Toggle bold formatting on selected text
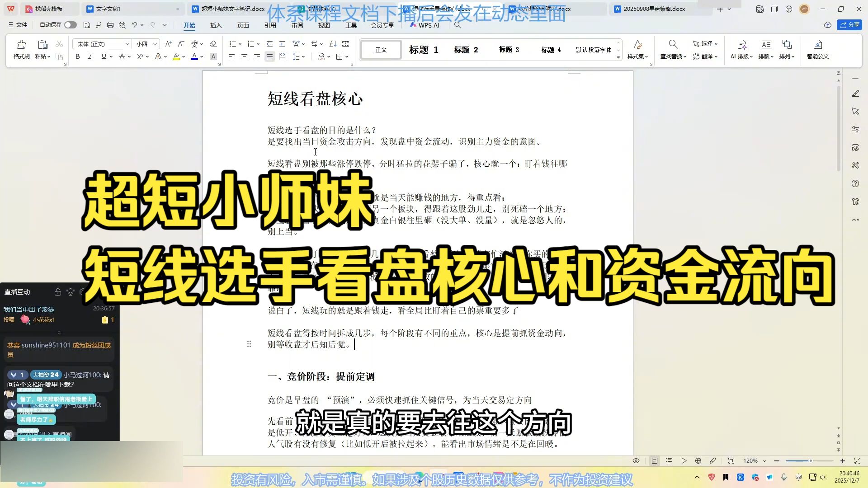 pyautogui.click(x=77, y=56)
